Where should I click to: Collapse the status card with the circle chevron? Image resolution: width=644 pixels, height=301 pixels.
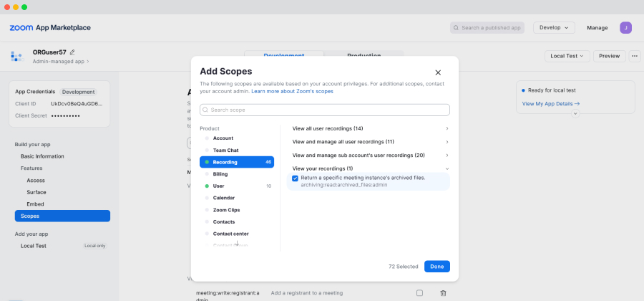(x=575, y=113)
